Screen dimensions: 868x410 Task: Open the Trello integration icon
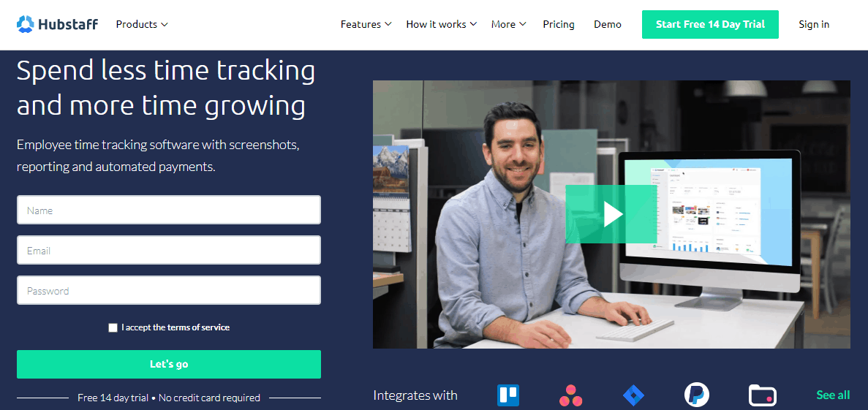(x=507, y=395)
